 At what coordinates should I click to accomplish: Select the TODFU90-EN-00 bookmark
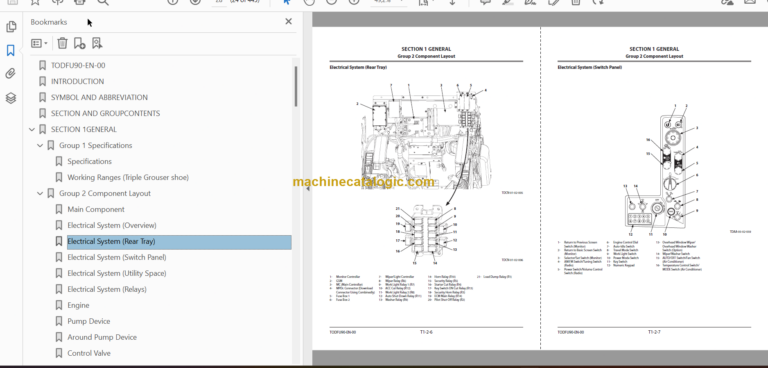point(78,65)
